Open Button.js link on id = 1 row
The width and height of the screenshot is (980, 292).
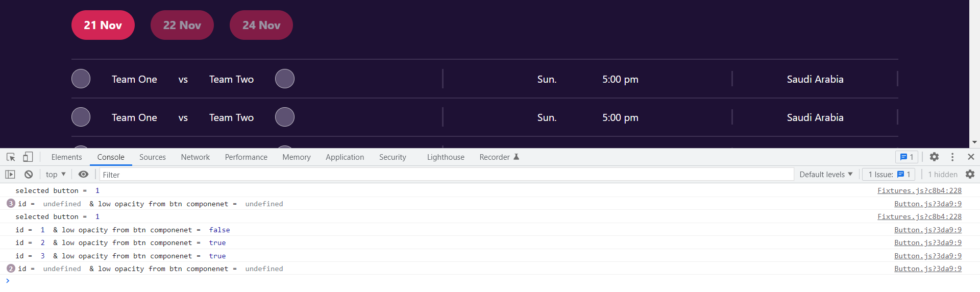[x=927, y=230]
